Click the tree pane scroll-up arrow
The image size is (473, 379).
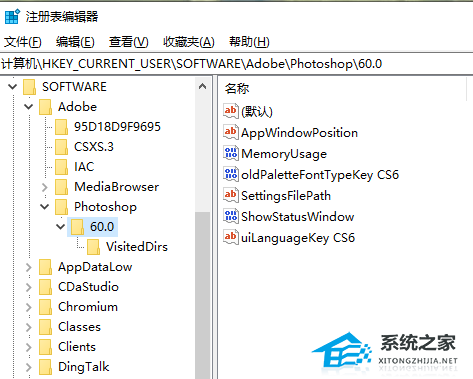[202, 87]
